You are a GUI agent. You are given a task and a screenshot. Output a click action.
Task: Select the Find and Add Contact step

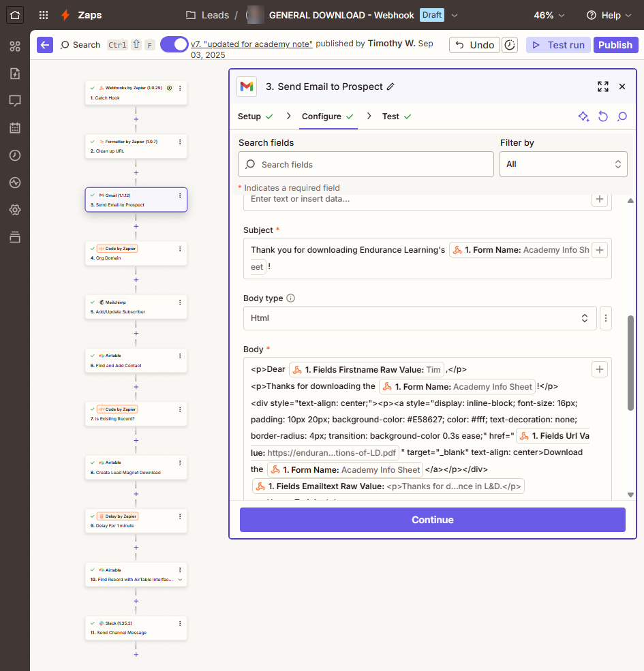136,360
